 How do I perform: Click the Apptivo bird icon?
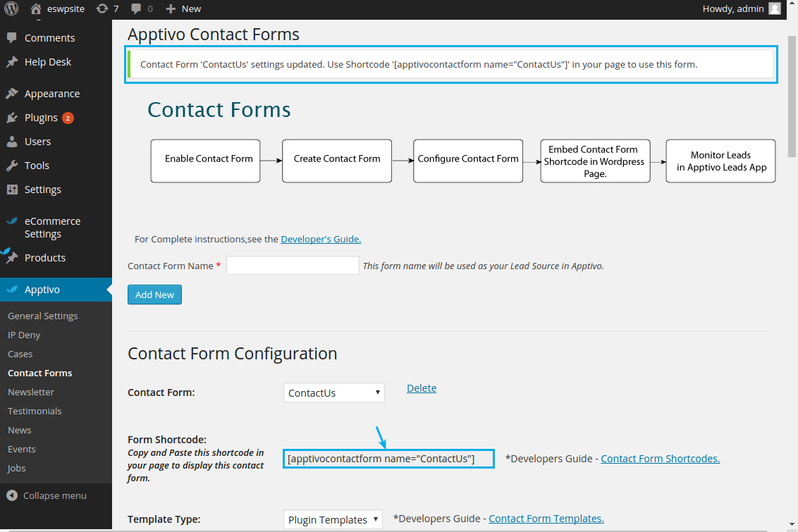coord(12,290)
